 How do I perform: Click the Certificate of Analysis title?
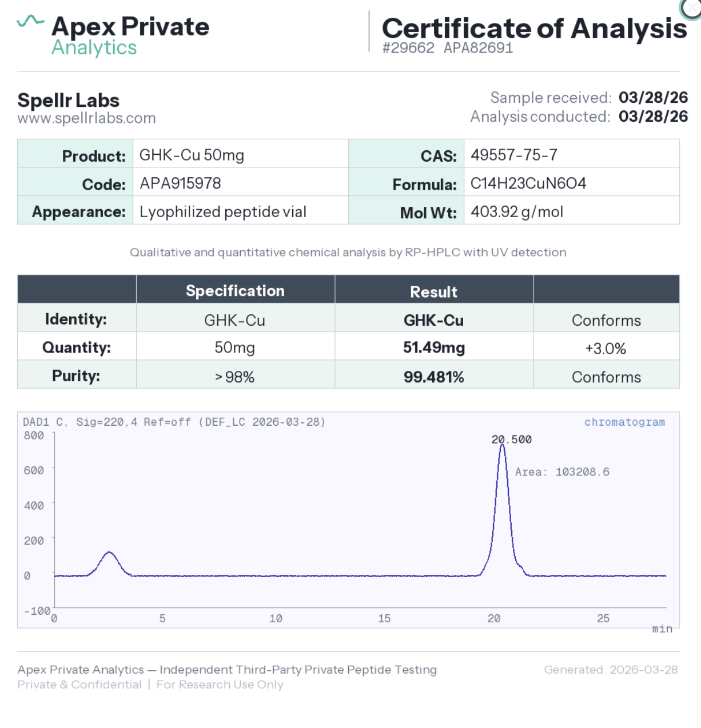pos(534,29)
